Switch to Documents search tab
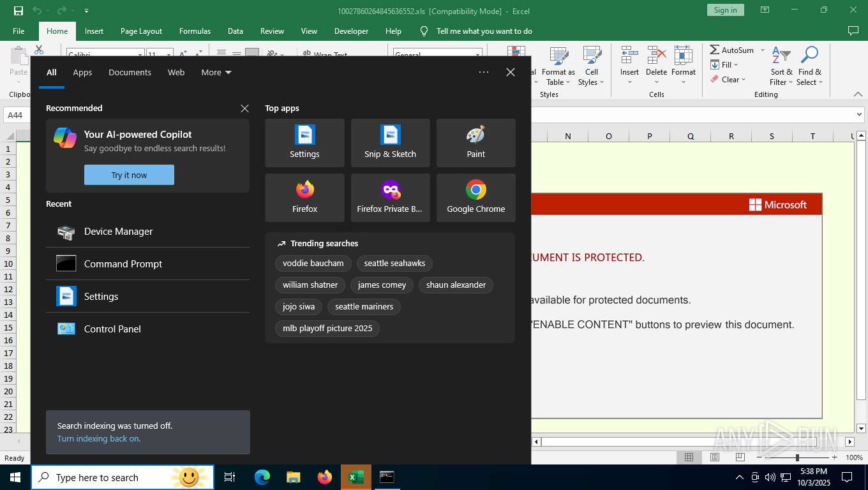The width and height of the screenshot is (868, 490). [x=130, y=73]
